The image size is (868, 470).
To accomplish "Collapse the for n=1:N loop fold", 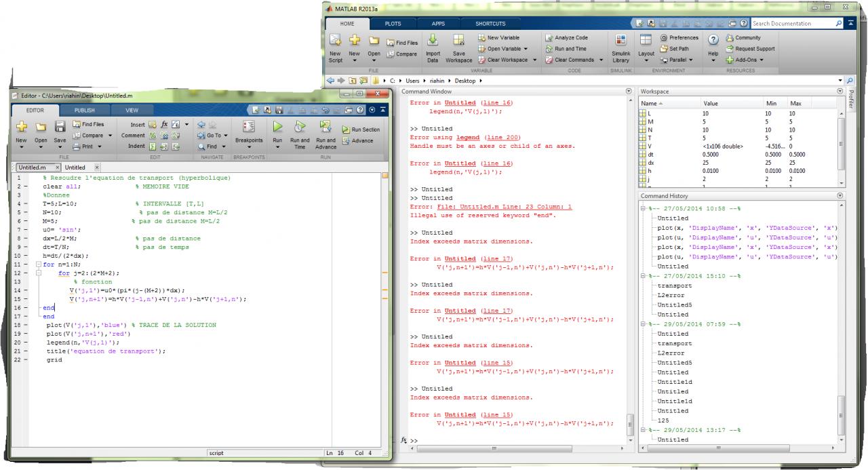I will point(38,264).
